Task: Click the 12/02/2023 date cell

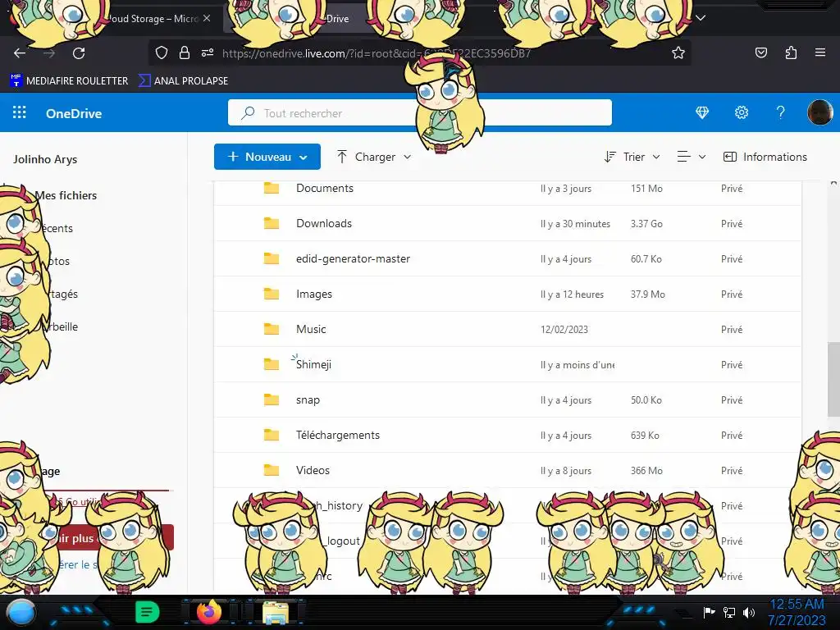Action: [564, 329]
